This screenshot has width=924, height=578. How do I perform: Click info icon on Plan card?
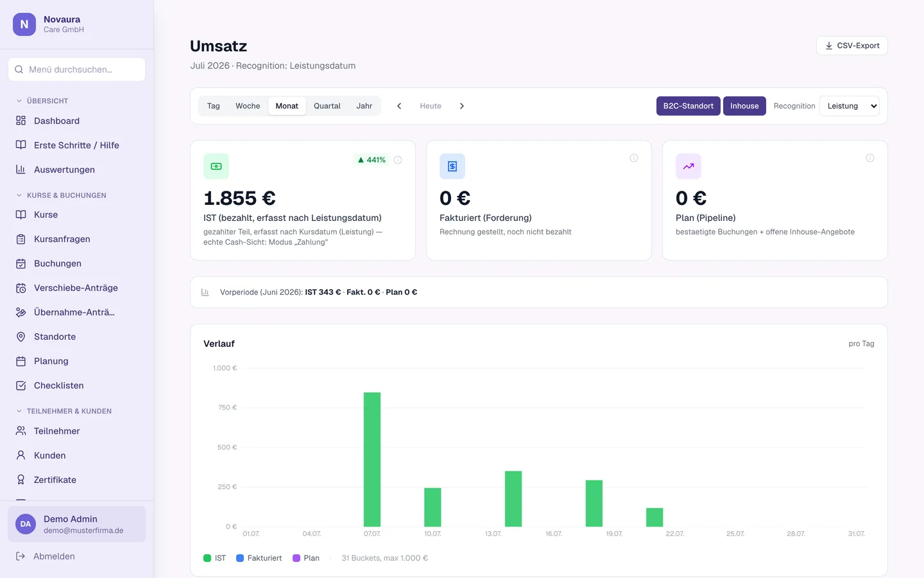pos(870,158)
